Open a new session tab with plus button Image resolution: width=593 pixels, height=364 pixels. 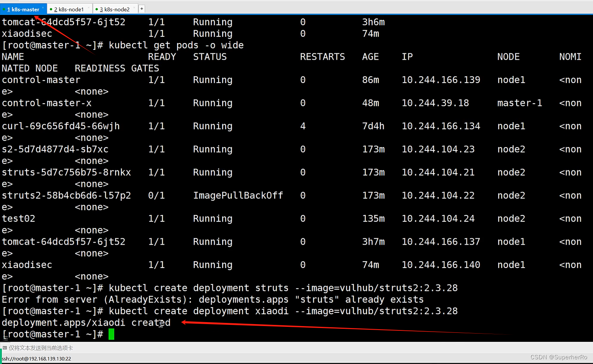[x=142, y=9]
